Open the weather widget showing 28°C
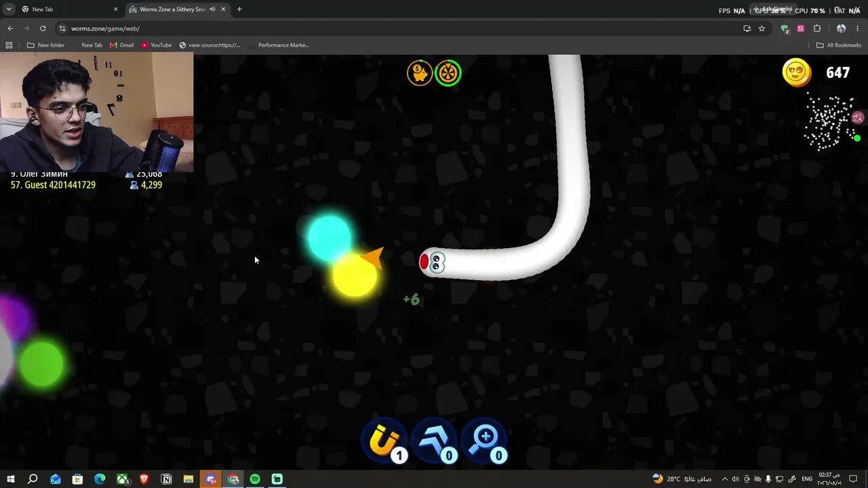This screenshot has height=488, width=868. [x=682, y=479]
